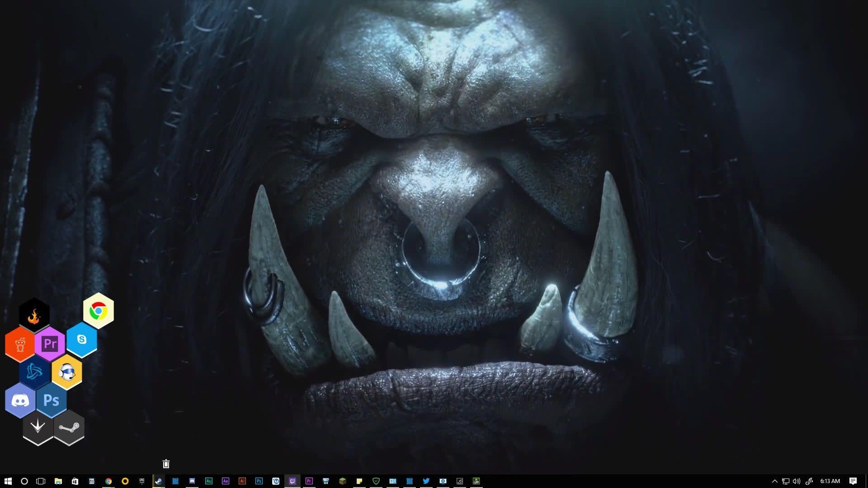Launch the flame logo hexagon shortcut
The height and width of the screenshot is (488, 868).
click(34, 314)
